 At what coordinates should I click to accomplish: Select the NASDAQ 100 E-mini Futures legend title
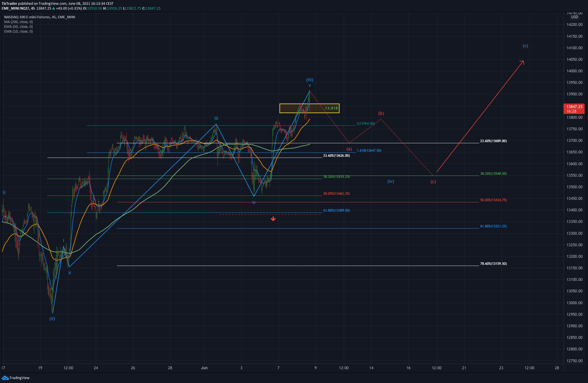click(x=40, y=17)
